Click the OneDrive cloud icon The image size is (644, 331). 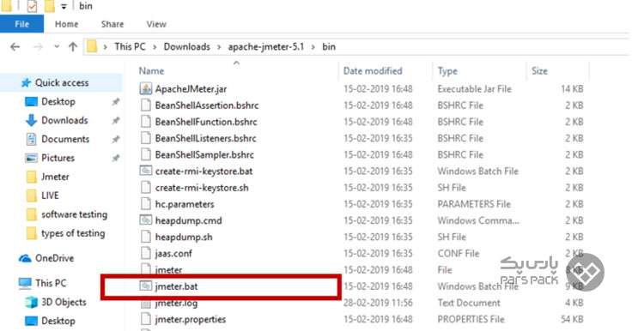tap(25, 258)
